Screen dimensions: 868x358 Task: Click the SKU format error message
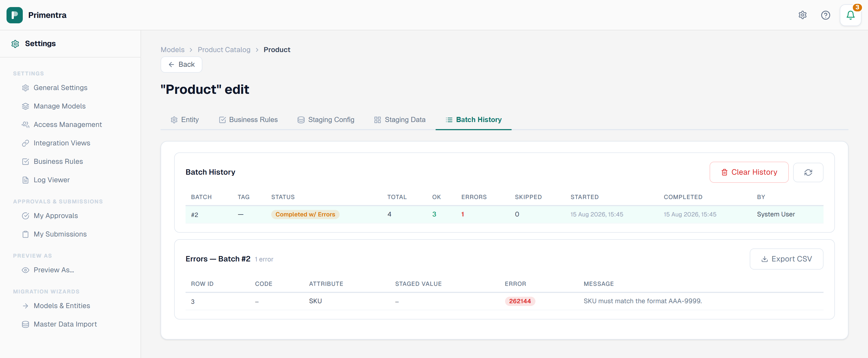tap(642, 301)
